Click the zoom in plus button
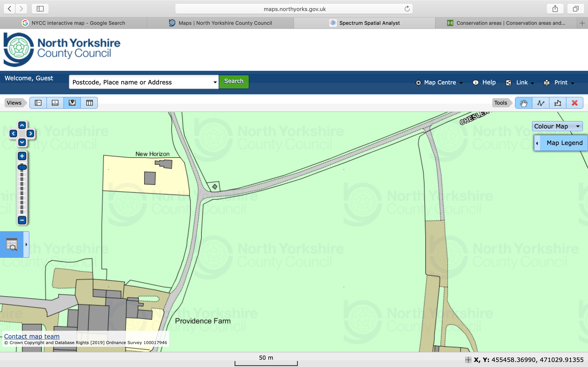Image resolution: width=588 pixels, height=367 pixels. (22, 156)
